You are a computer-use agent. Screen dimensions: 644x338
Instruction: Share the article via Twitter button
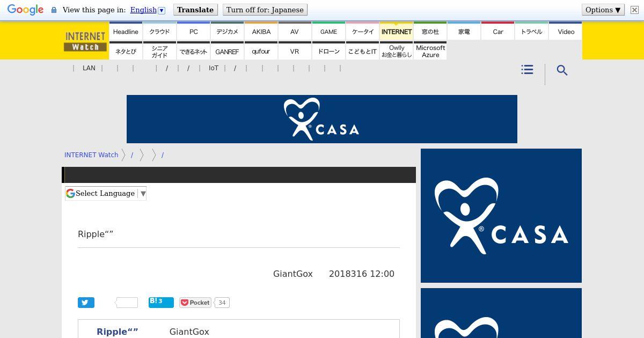point(86,303)
